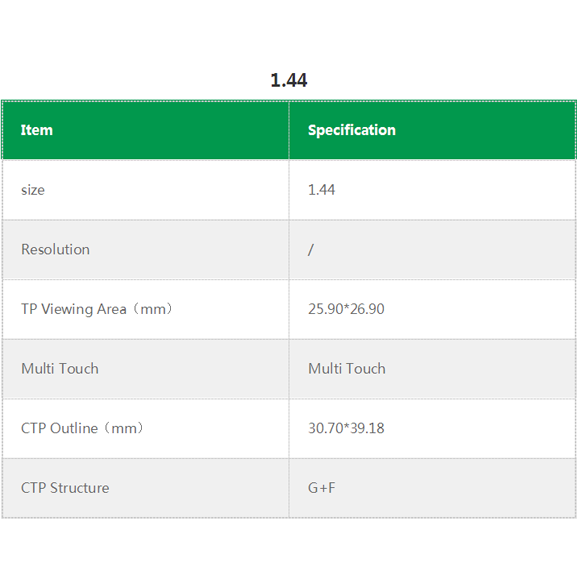Click Multi Touch value in Specification column
The image size is (577, 577).
(347, 369)
